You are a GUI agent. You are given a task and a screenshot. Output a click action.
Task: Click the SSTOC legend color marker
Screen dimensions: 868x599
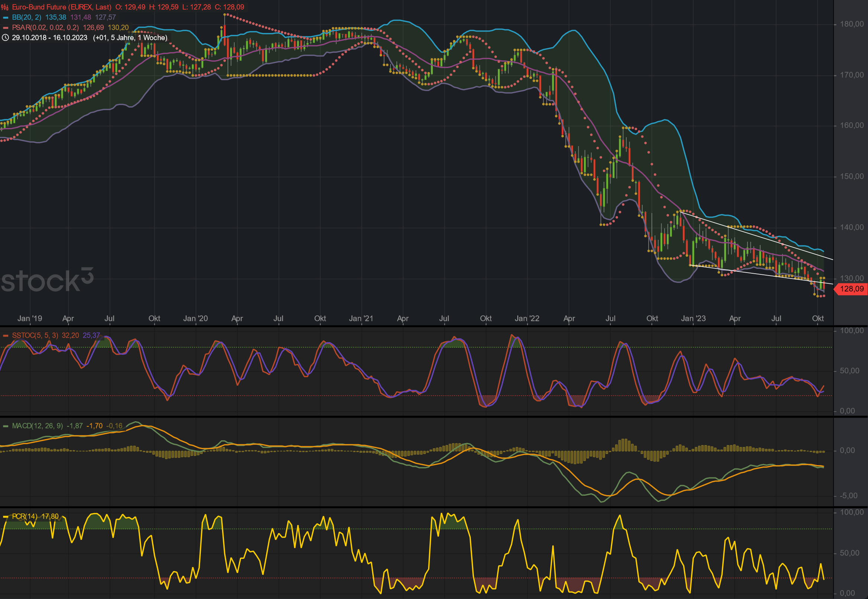[5, 335]
